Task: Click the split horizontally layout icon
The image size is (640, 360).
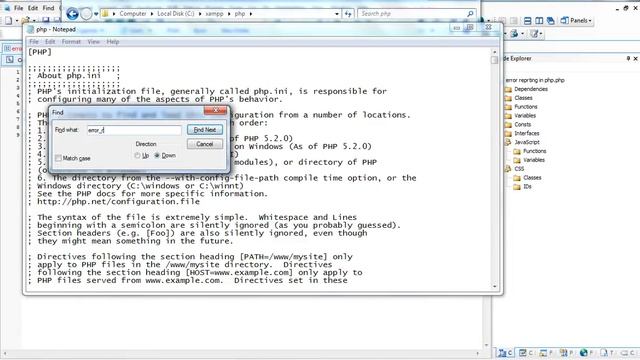Action: pos(527,20)
